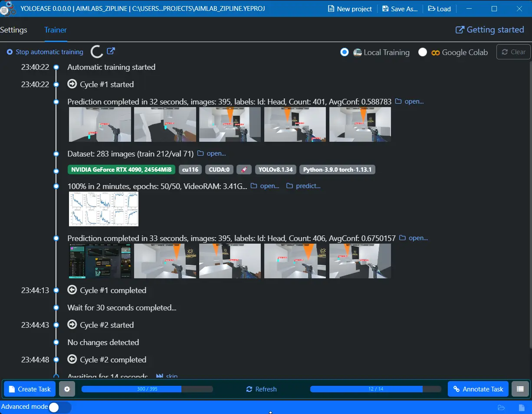532x414 pixels.
Task: Switch to the Settings tab
Action: pyautogui.click(x=14, y=30)
